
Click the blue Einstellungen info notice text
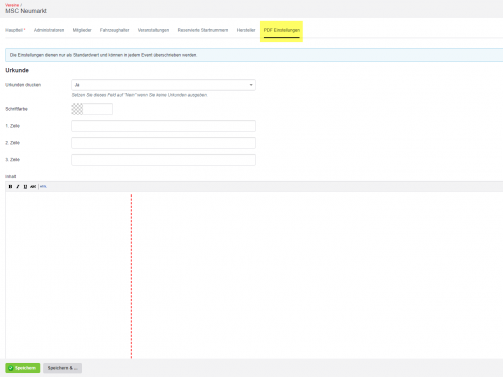pos(103,55)
